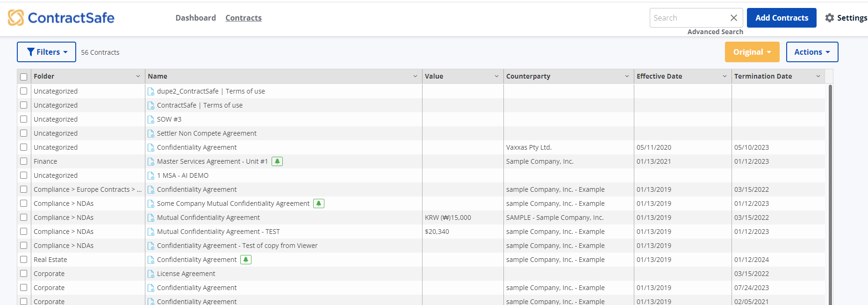Viewport: 868px width, 305px height.
Task: Check the dupe2_ContractSafe row checkbox
Action: (24, 91)
